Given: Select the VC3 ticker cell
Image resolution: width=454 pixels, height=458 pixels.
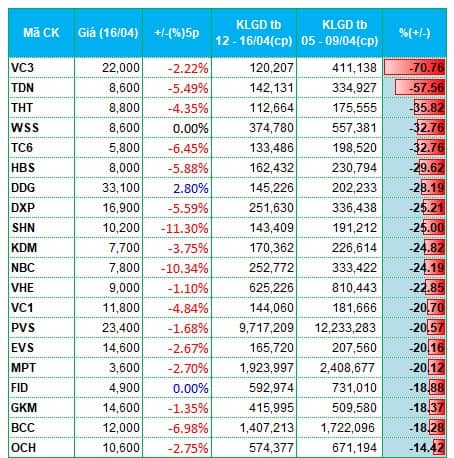Looking at the screenshot, I should tap(41, 68).
